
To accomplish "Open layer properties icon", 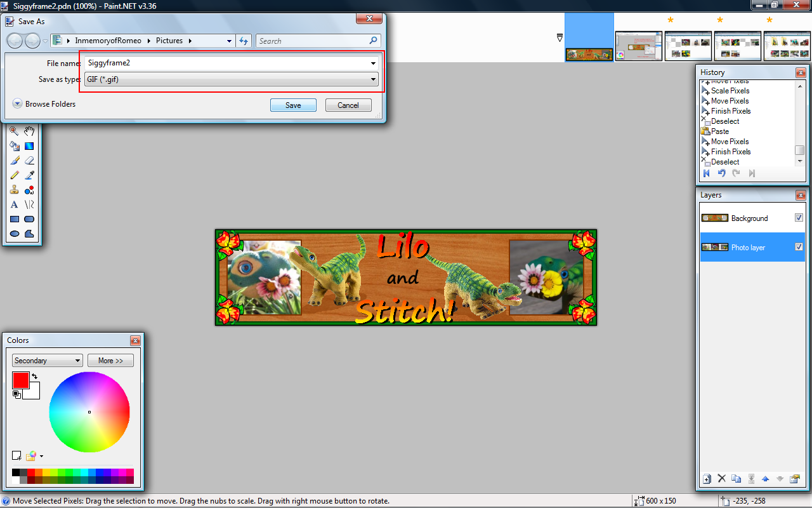I will click(794, 479).
